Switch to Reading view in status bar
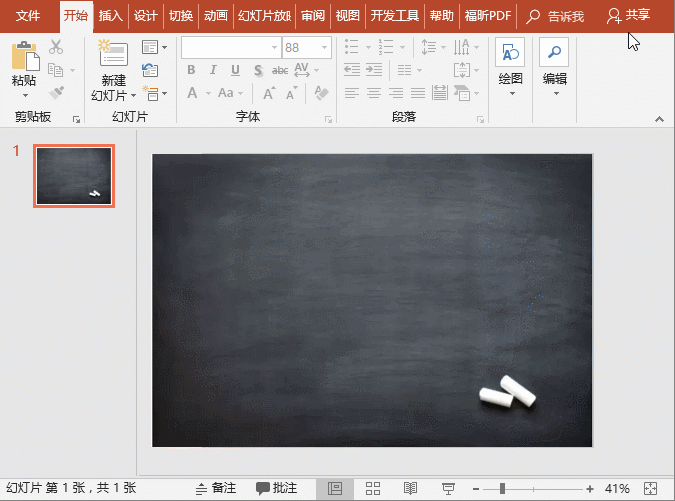 coord(410,488)
